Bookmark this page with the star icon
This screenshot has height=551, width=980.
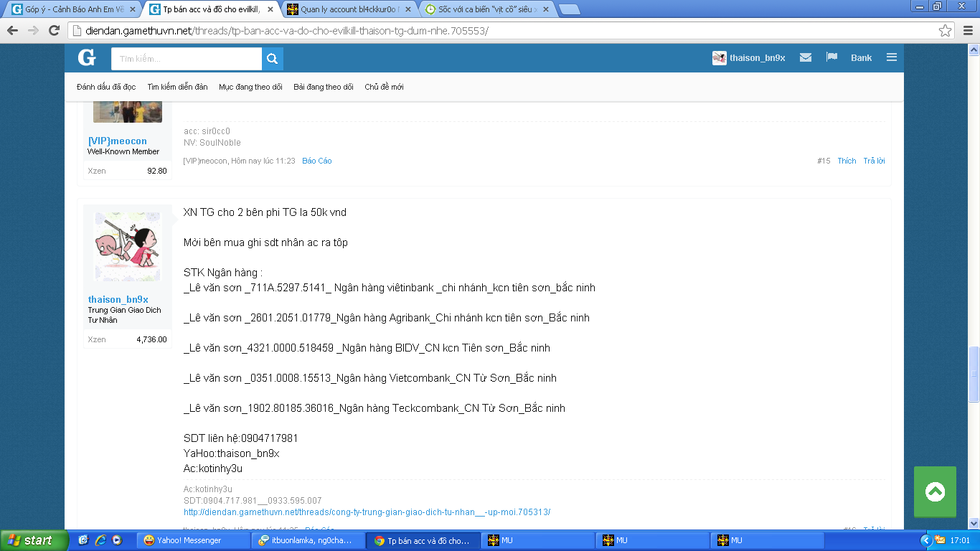tap(946, 31)
